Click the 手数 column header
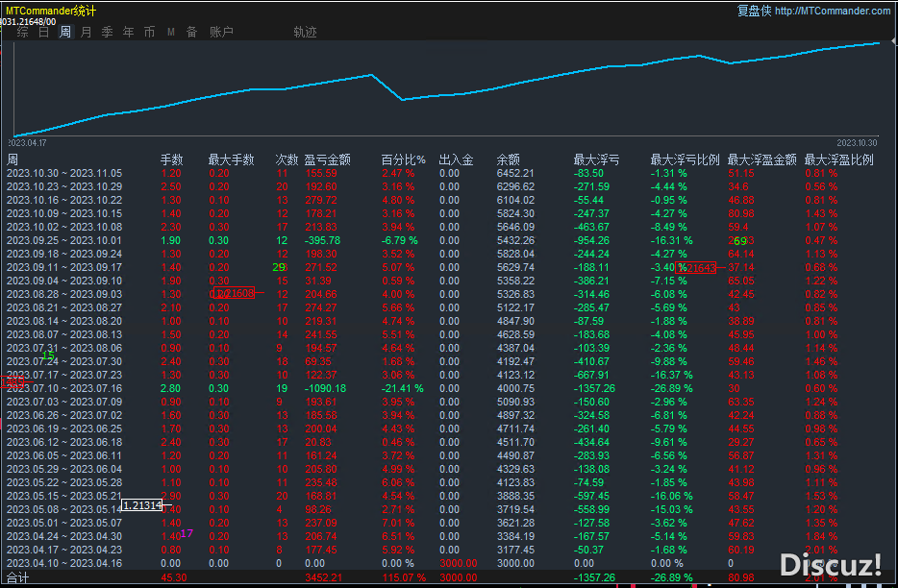 (171, 159)
